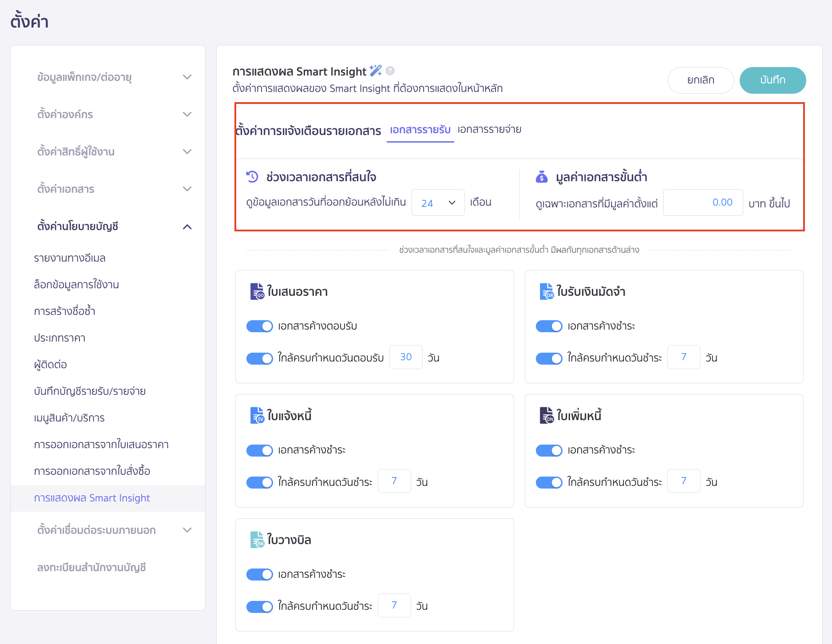The width and height of the screenshot is (832, 644).
Task: Disable ใกล้ครบกำหนดวันชำระ under ใบแจ้งหนี้
Action: pos(259,482)
